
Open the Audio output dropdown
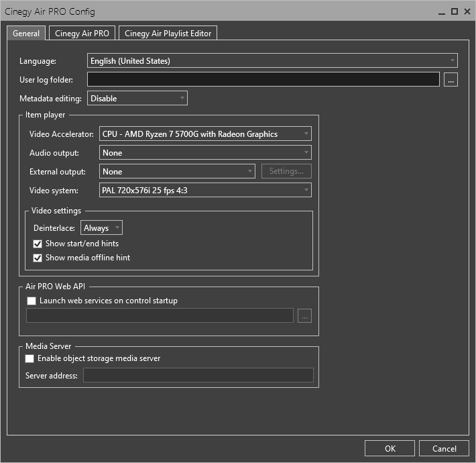pyautogui.click(x=205, y=152)
